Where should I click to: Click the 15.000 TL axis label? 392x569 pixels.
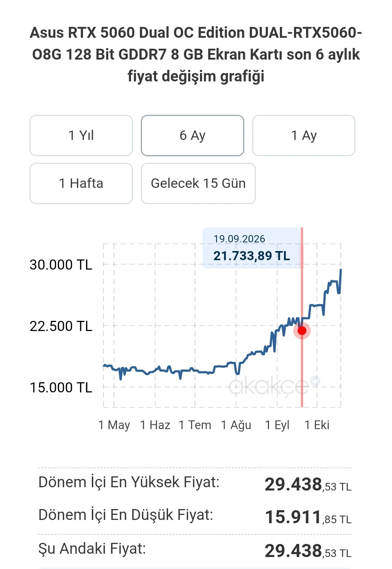61,388
